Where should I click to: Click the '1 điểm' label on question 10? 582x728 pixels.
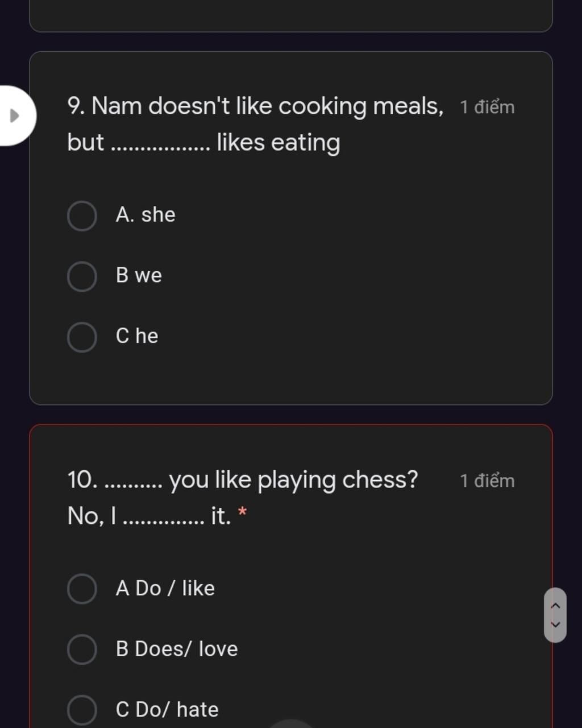[x=487, y=481]
